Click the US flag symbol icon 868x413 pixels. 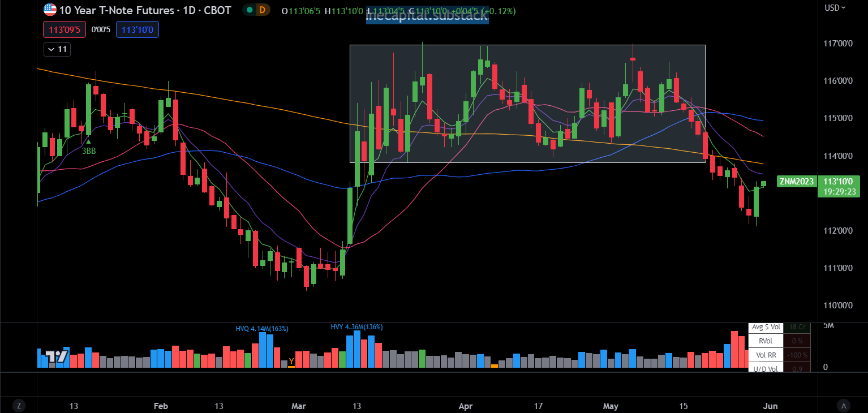[50, 10]
